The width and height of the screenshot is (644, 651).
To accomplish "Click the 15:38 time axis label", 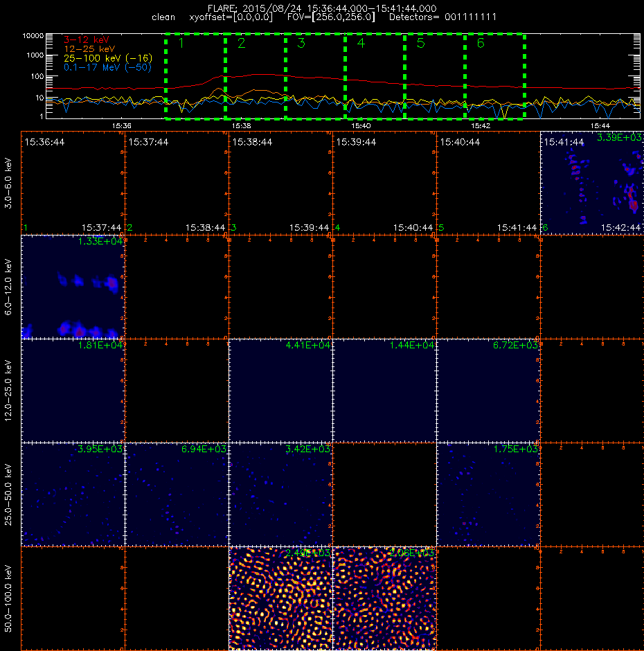I will (x=241, y=125).
